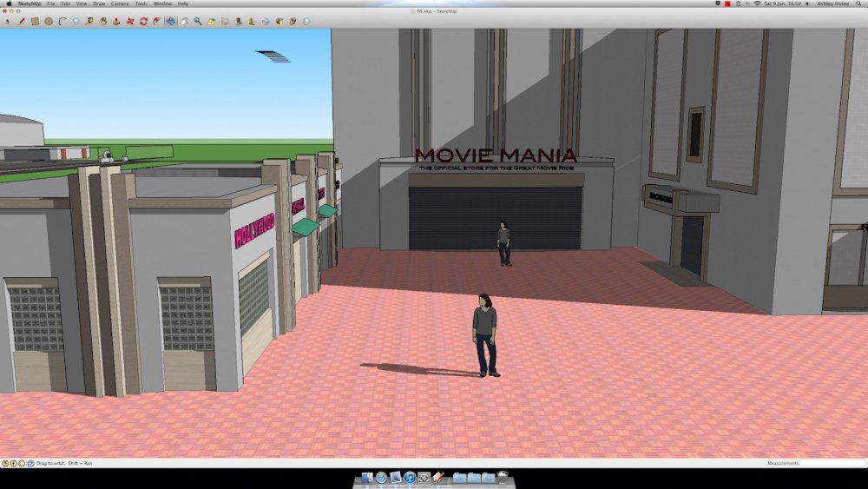Select the Select arrow tool
The image size is (868, 489).
(8, 22)
